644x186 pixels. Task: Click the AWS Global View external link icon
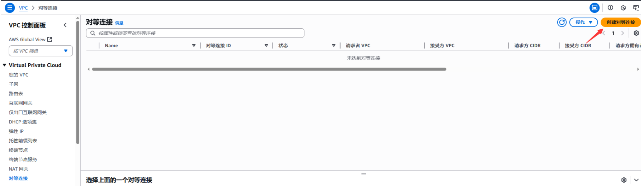(50, 39)
